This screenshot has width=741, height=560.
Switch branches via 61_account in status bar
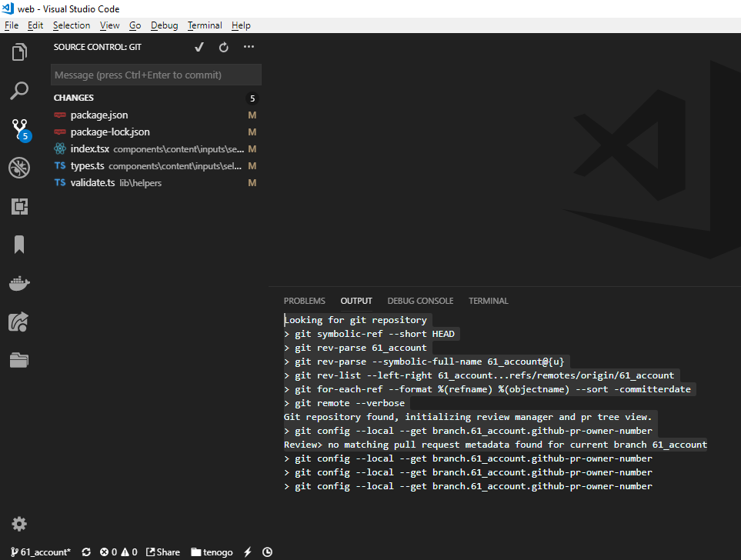(40, 552)
